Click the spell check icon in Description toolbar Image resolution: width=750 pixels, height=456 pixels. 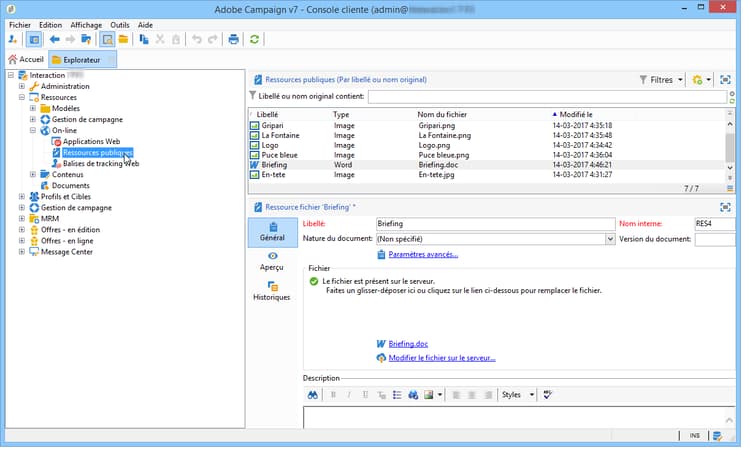click(548, 395)
